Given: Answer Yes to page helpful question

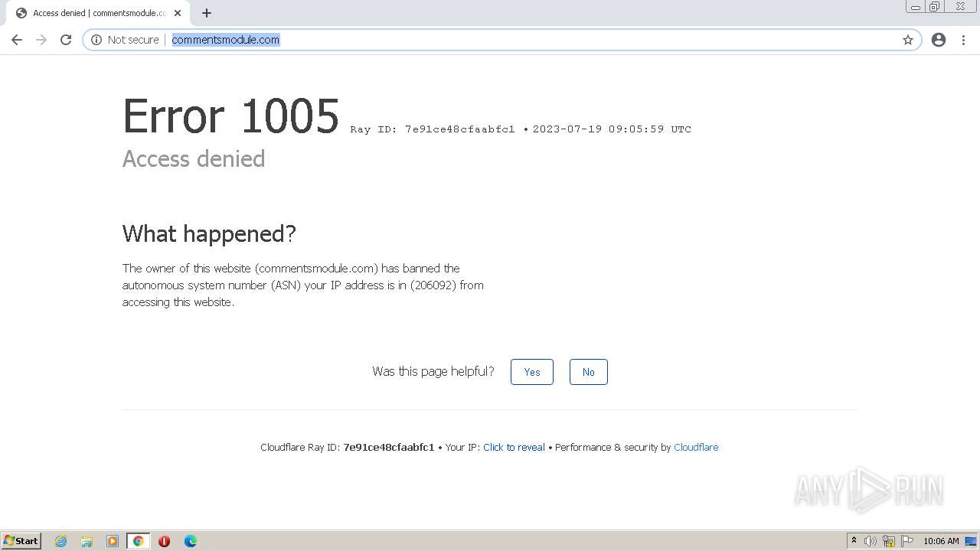Looking at the screenshot, I should tap(532, 372).
